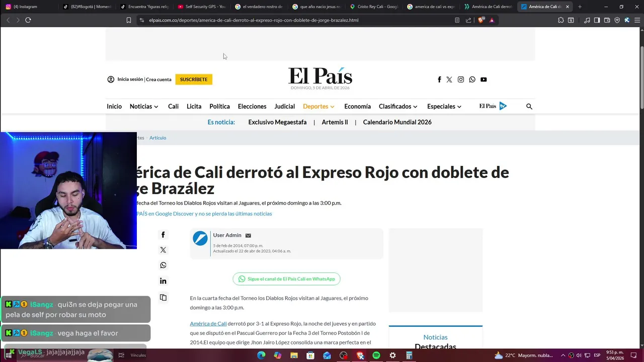
Task: View site information icon in address bar
Action: point(141,20)
